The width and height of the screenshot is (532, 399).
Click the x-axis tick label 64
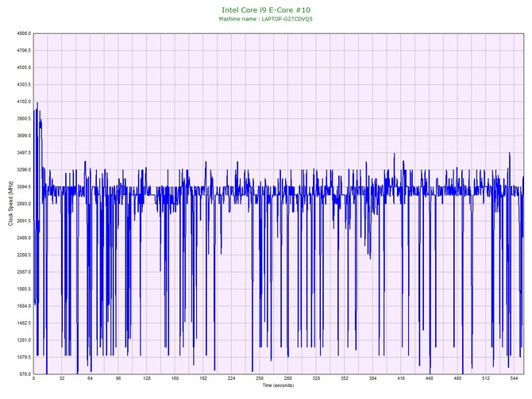click(x=90, y=378)
